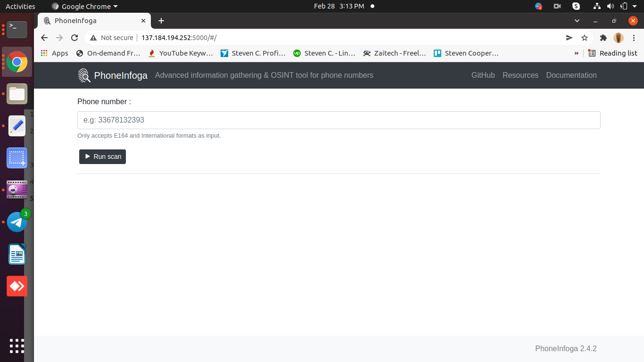Bookmark this page with the star
Viewport: 644px width, 362px height.
tap(585, 38)
